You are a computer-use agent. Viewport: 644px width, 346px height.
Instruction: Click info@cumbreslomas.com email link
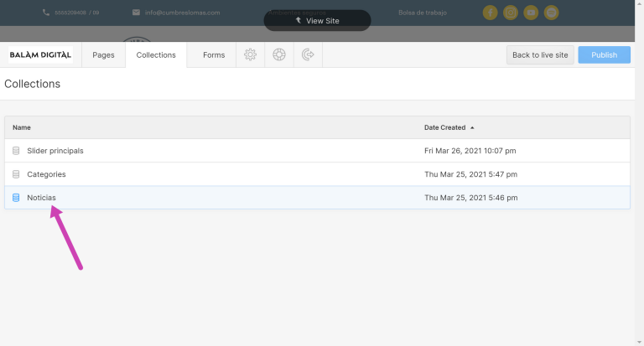coord(182,13)
